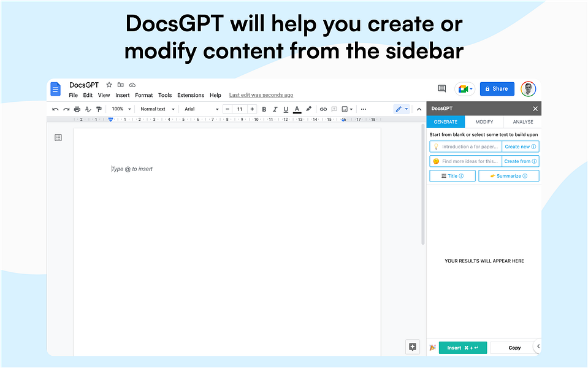Viewport: 588px width, 368px height.
Task: Hide the menus with the chevron
Action: click(x=419, y=109)
